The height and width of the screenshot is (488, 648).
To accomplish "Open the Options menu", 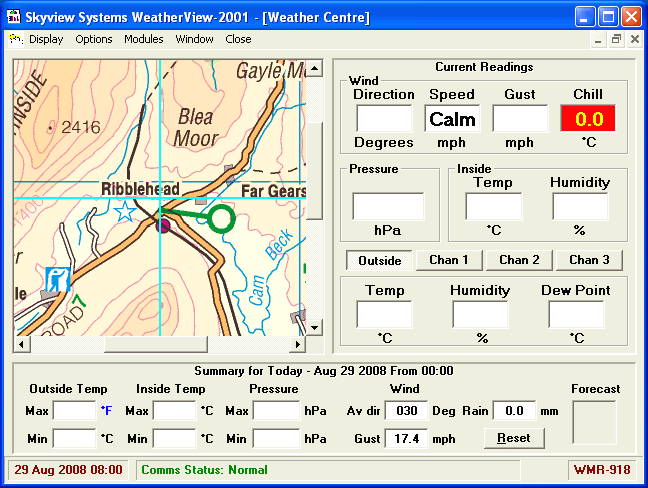I will click(x=93, y=39).
